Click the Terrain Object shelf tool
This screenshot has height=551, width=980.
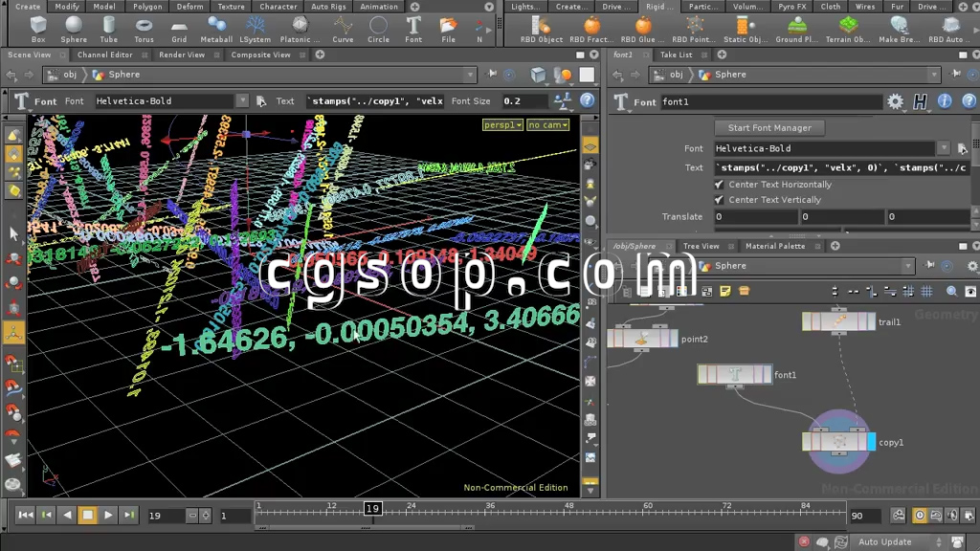pyautogui.click(x=848, y=29)
